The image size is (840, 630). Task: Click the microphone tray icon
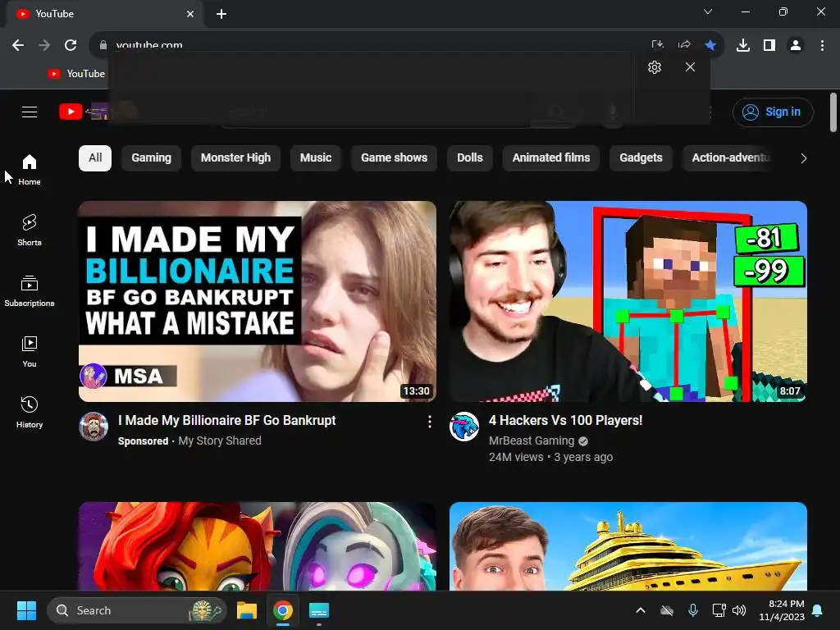pyautogui.click(x=692, y=610)
